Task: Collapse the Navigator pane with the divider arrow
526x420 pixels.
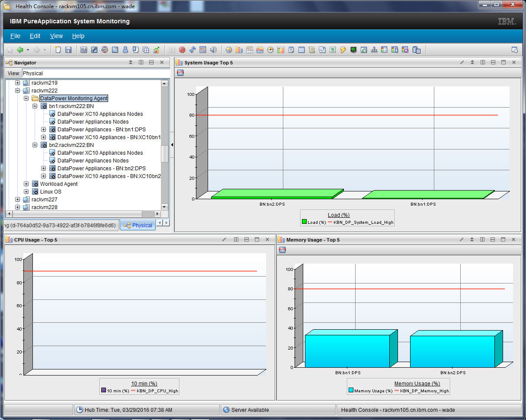Action: coord(172,145)
